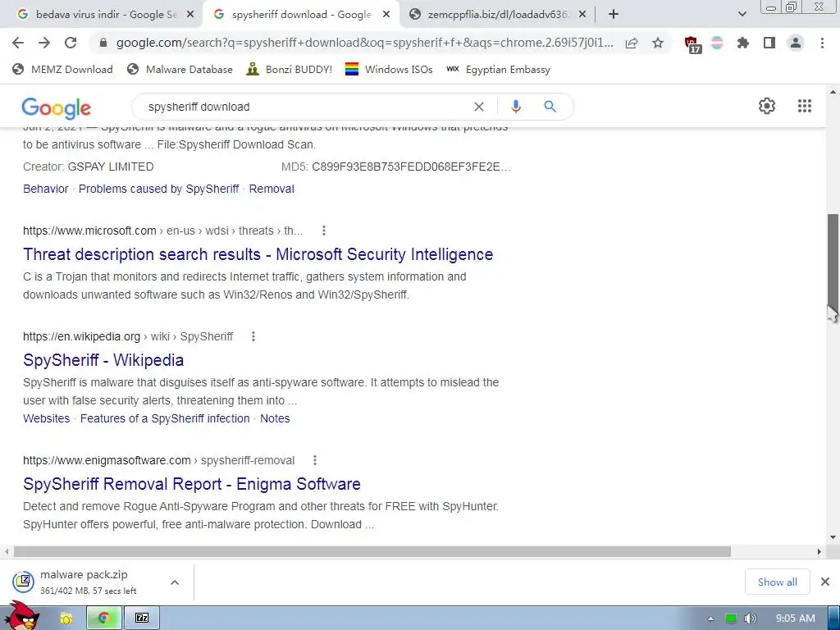Toggle the browser side panel
Screen dimensions: 840x630
tap(769, 43)
